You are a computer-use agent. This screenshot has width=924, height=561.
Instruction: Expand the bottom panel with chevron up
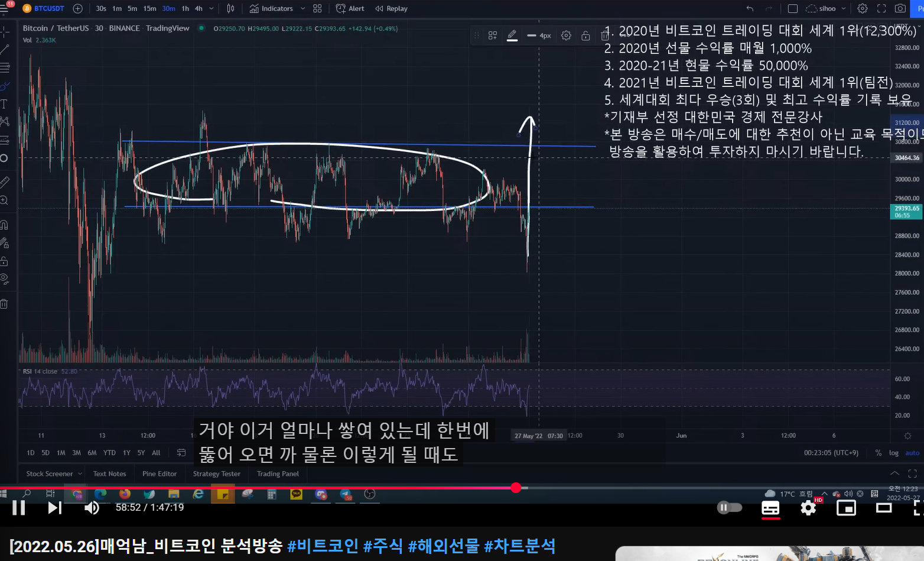(x=895, y=474)
